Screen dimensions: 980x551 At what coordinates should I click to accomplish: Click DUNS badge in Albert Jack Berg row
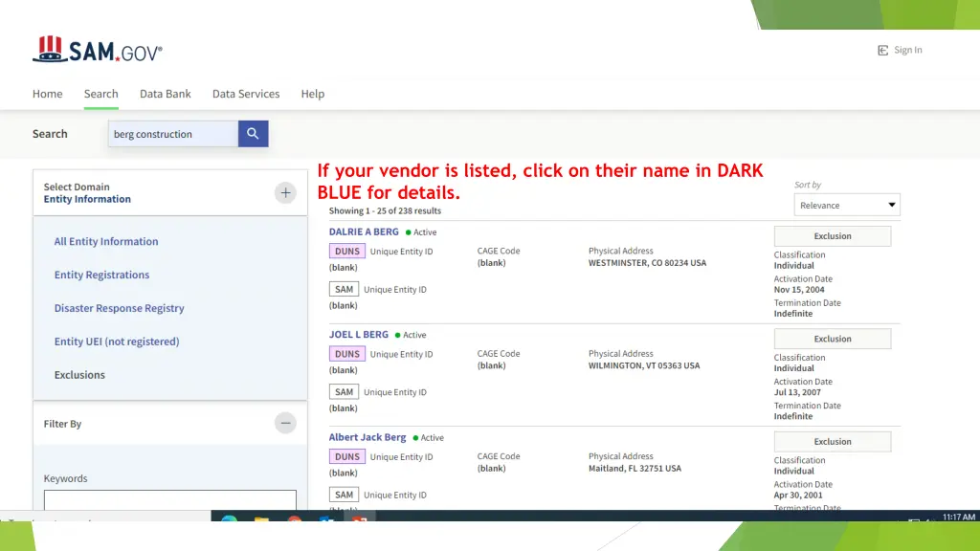(x=346, y=456)
